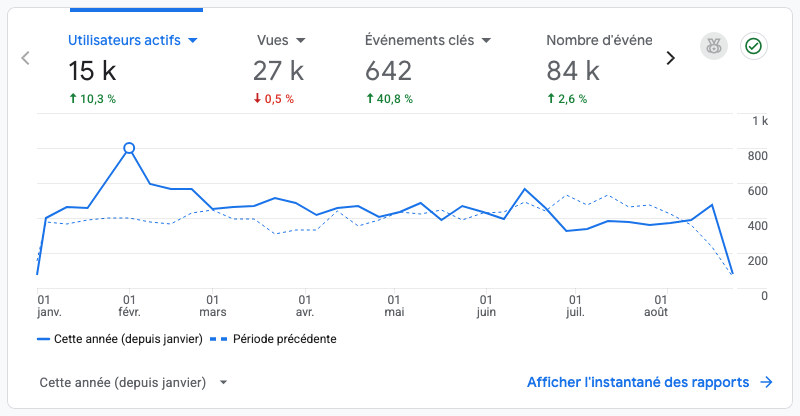Select the Nombre d'événe metric tab
This screenshot has width=800, height=416.
(599, 67)
